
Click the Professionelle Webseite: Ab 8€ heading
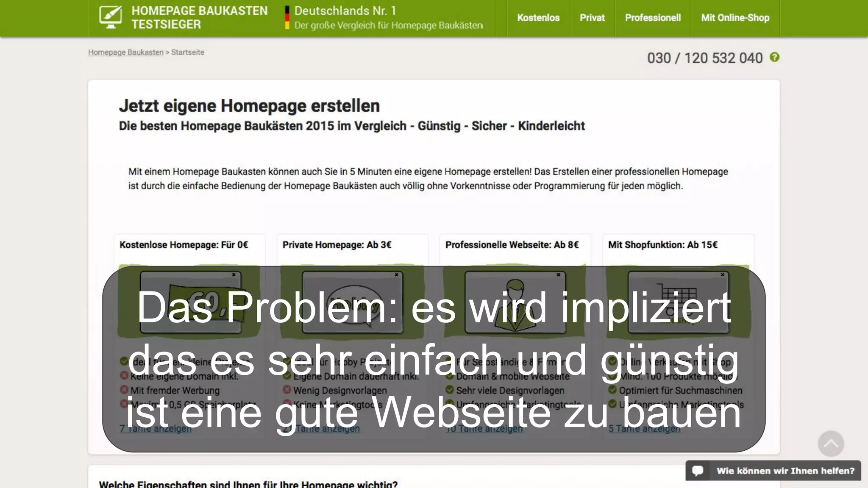point(512,245)
